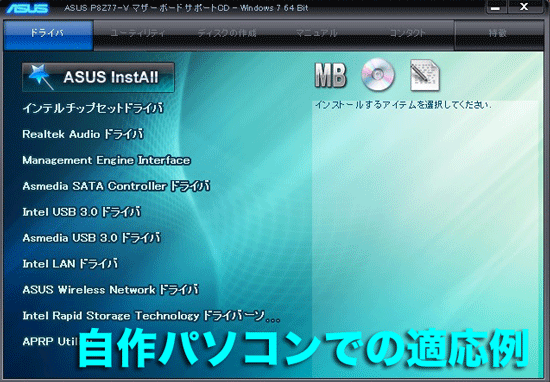Install Intel USB 3.0 ドライバ
The width and height of the screenshot is (550, 382).
coord(82,212)
